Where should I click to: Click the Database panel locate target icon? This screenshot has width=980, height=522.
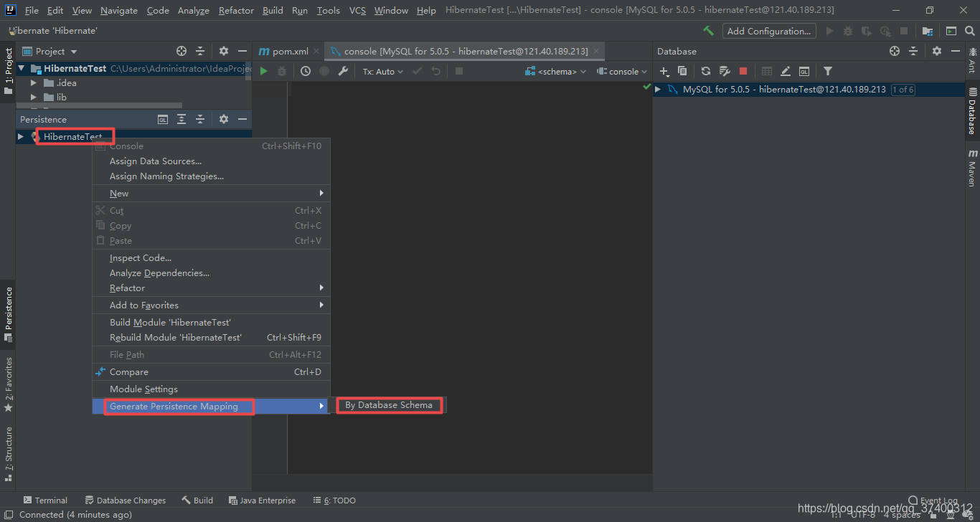pyautogui.click(x=895, y=51)
